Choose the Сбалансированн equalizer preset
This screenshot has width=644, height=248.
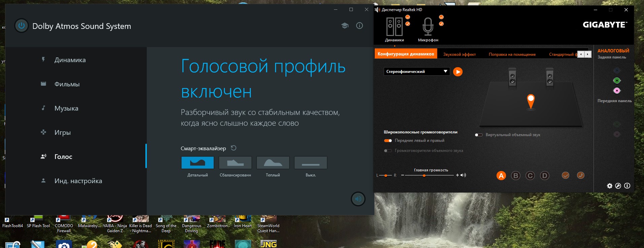[x=235, y=163]
